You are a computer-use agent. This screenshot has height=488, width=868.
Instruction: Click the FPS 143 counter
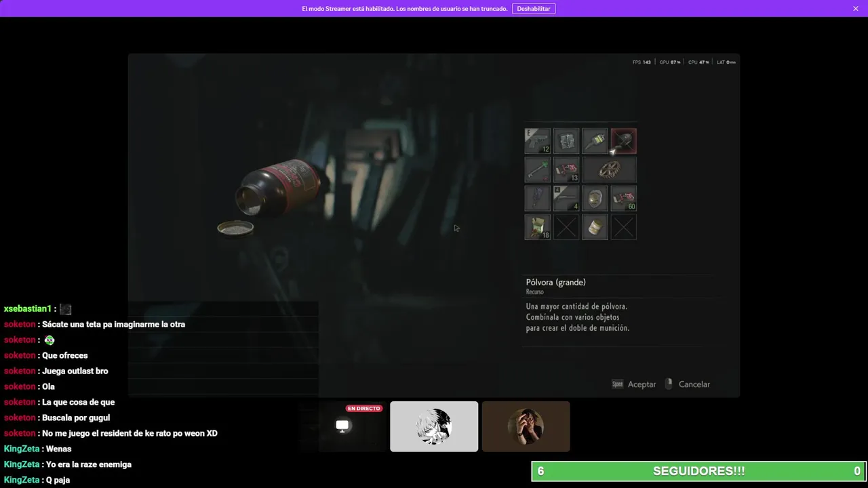coord(642,62)
